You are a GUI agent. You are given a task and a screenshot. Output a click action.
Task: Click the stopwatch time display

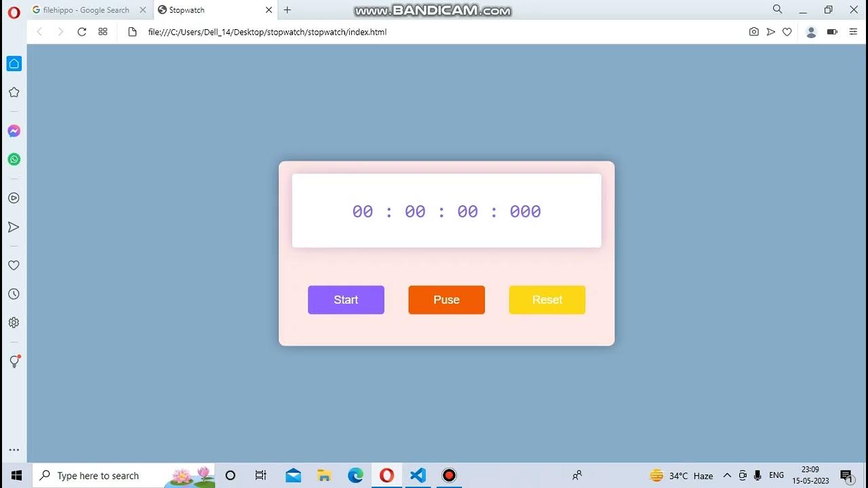446,211
